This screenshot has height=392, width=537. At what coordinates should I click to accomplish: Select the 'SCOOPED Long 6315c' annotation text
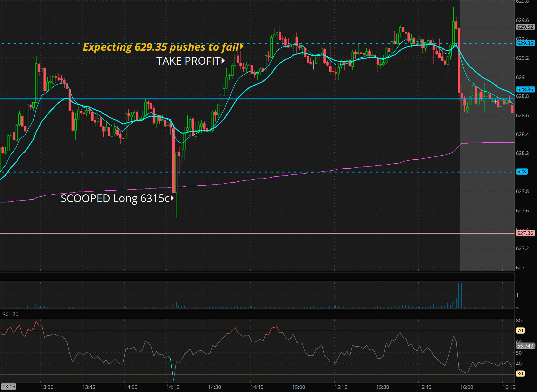(x=115, y=198)
